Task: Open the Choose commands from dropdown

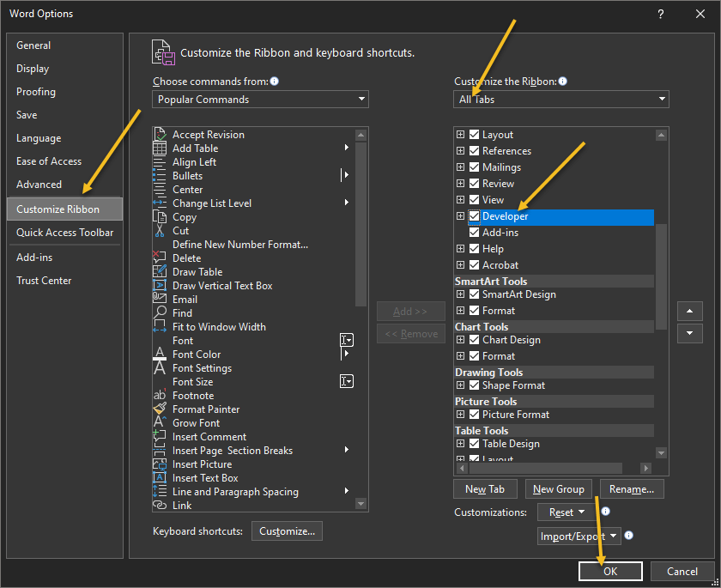Action: pyautogui.click(x=261, y=100)
